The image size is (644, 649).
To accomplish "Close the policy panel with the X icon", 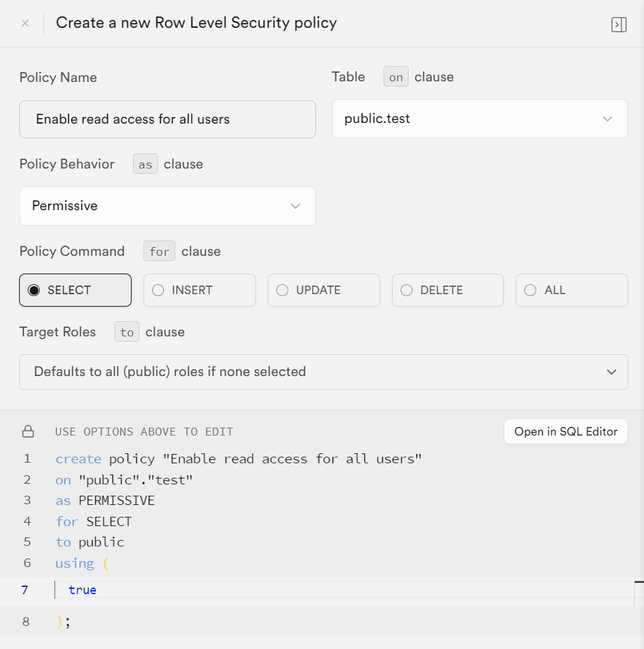I will [x=25, y=23].
